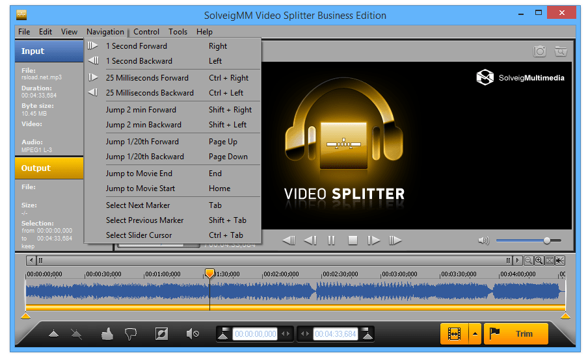Step backward 25 milliseconds button

click(x=310, y=240)
